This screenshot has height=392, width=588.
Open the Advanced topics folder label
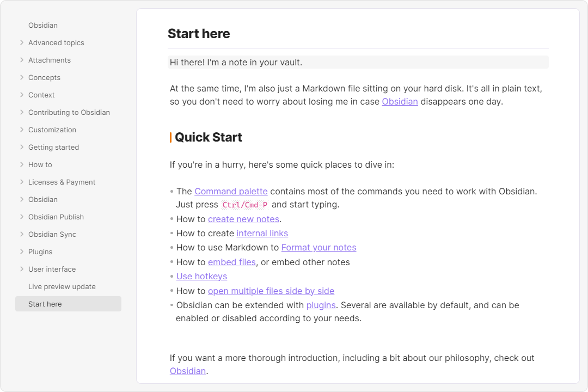(x=56, y=43)
